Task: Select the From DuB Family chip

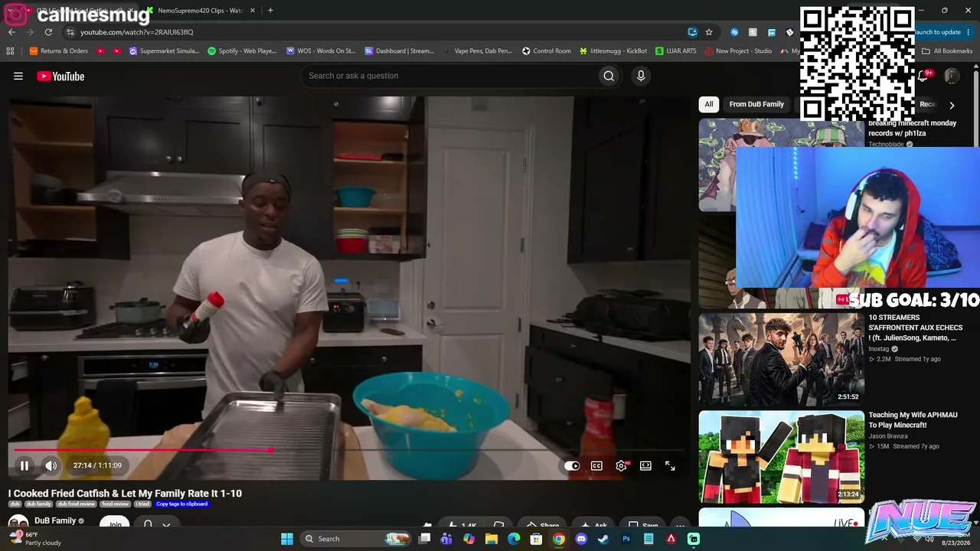Action: [756, 104]
